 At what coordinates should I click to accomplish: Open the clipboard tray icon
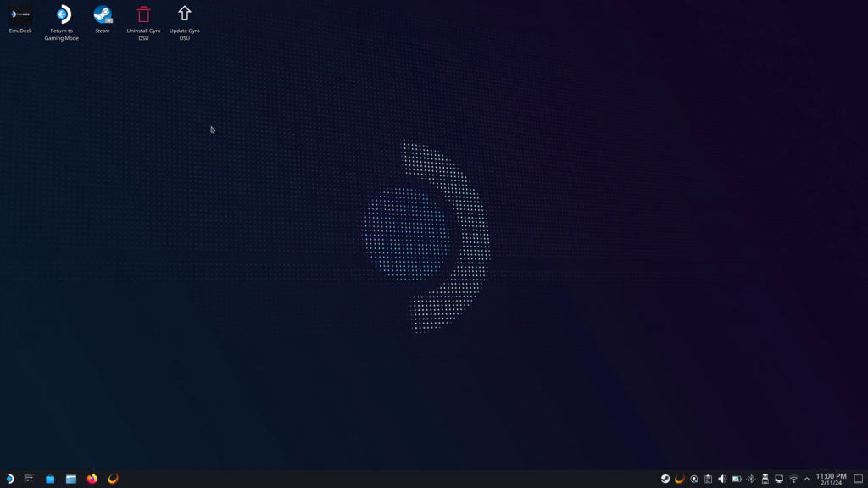(708, 479)
